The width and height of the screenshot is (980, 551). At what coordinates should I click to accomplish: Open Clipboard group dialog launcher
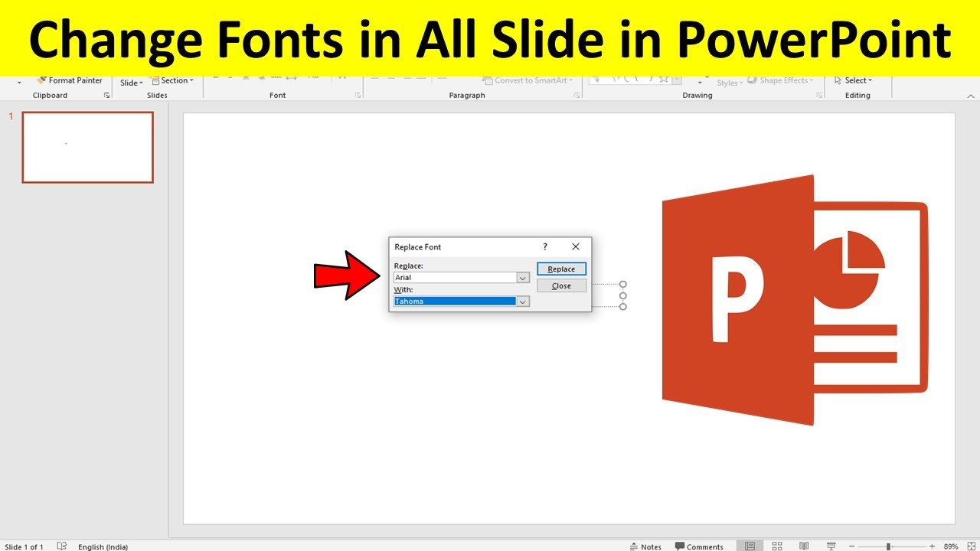coord(106,96)
